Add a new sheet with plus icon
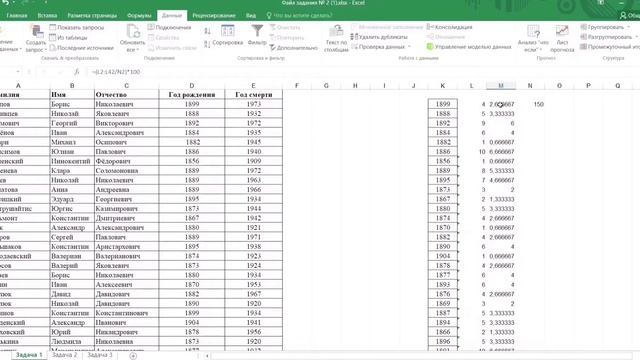 (x=133, y=356)
